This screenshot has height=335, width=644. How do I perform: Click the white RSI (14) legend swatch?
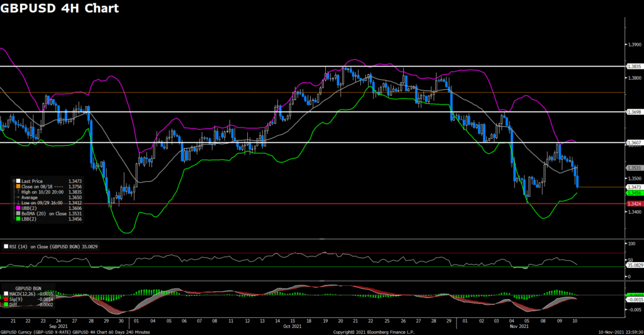point(6,247)
